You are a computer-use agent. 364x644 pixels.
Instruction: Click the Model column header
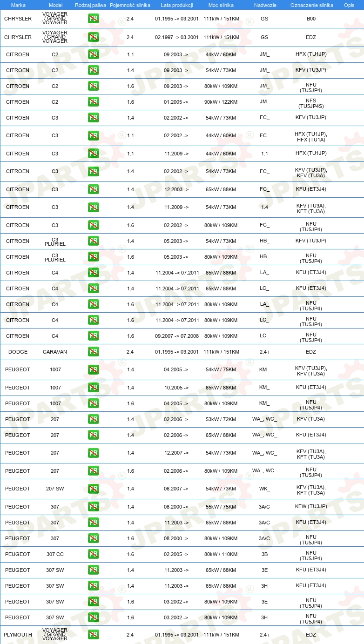[55, 5]
